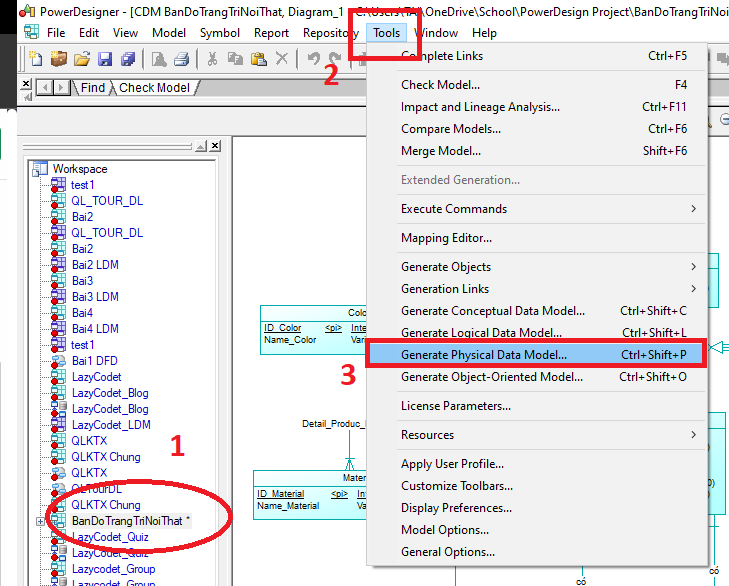Switch to the Find output tab
Viewport: 729px width, 586px height.
[x=93, y=87]
